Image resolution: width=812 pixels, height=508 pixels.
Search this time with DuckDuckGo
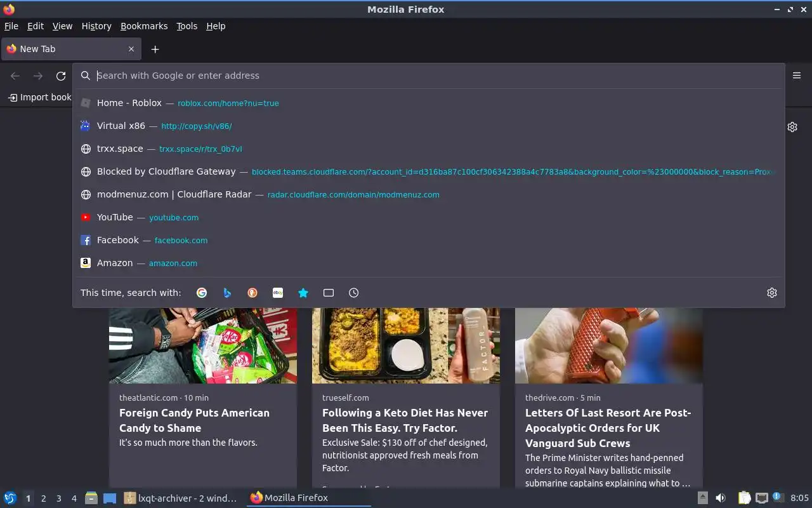(252, 293)
